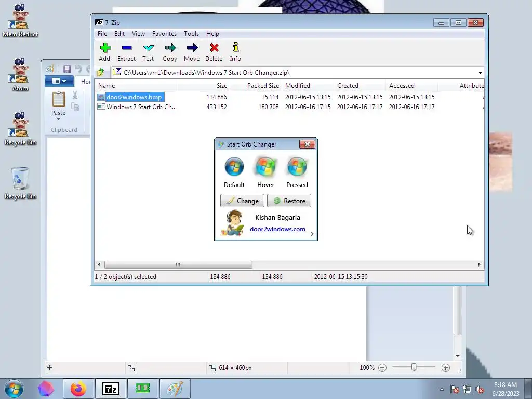Select the Move toolbar icon
The image size is (532, 399).
click(192, 52)
